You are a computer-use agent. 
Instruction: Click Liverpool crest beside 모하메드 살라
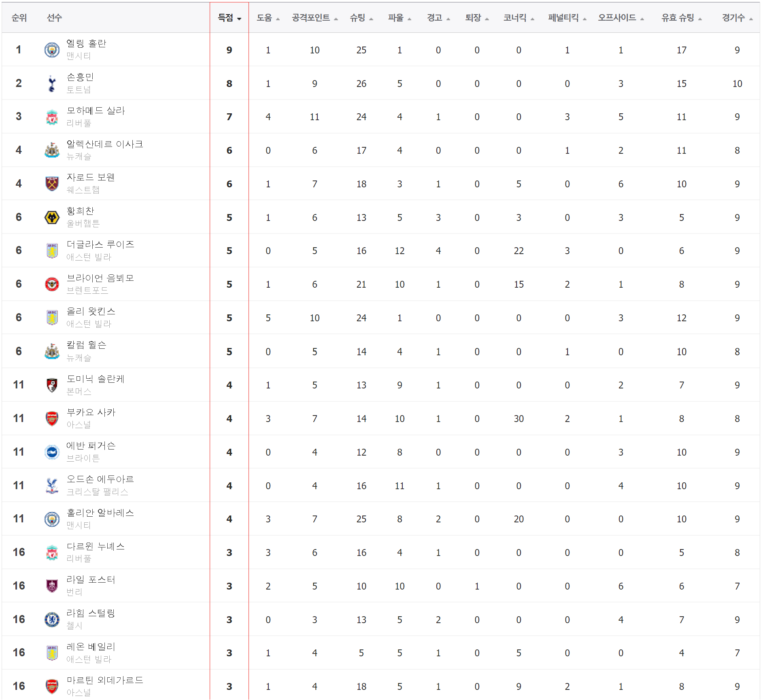tap(52, 117)
